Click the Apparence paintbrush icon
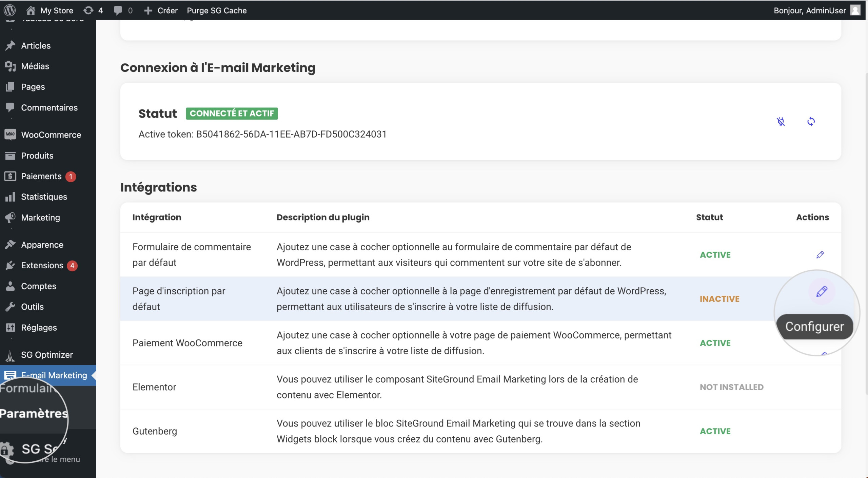 [x=10, y=245]
